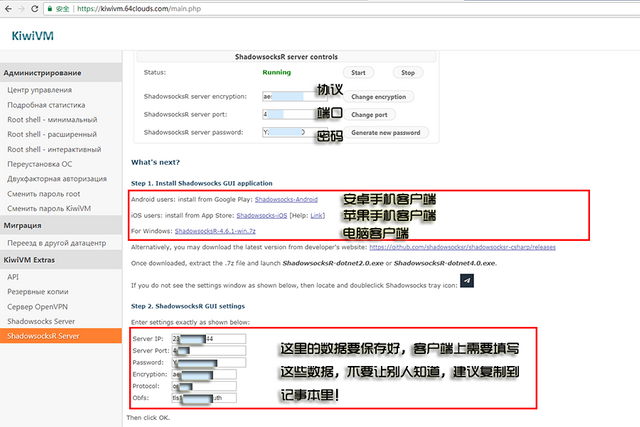Open Центр управления in sidebar
Image resolution: width=640 pixels, height=427 pixels.
40,90
